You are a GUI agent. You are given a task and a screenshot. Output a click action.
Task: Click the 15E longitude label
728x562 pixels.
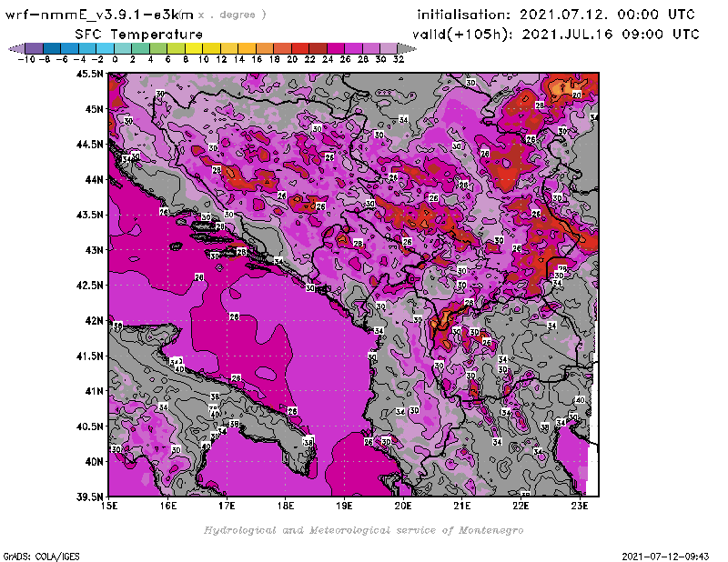tap(109, 506)
